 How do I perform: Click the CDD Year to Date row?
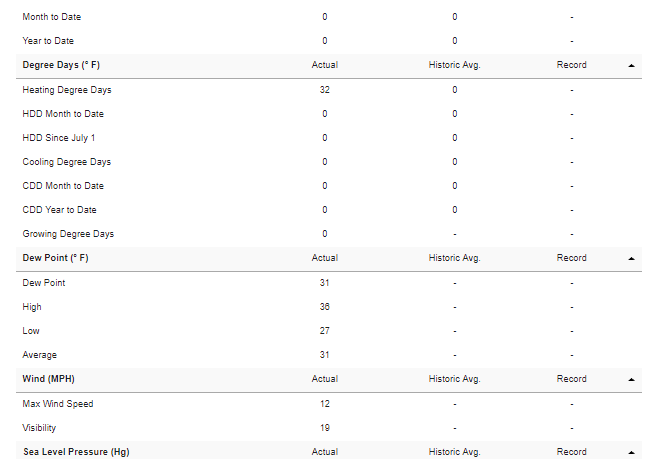pos(329,210)
